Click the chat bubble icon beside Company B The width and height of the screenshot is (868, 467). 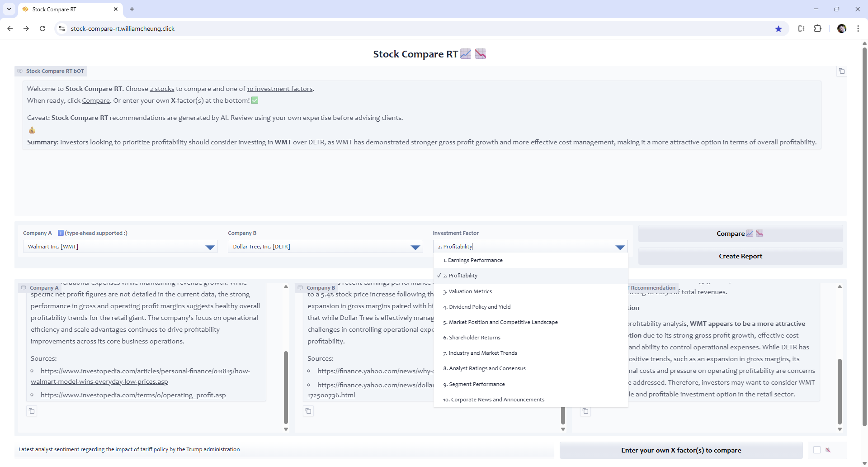[x=300, y=288]
